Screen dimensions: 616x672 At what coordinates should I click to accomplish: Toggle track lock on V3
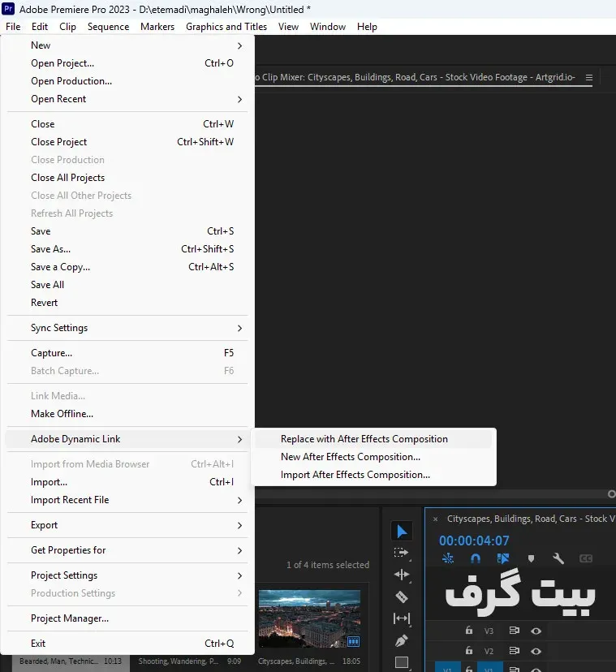(x=469, y=630)
